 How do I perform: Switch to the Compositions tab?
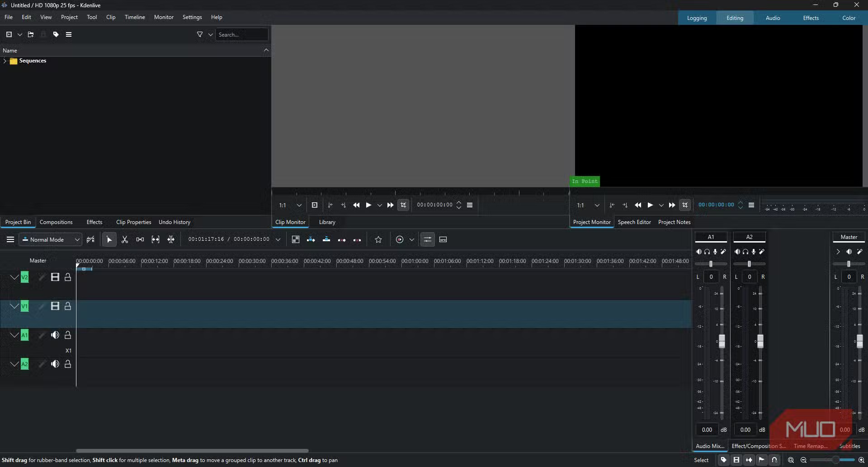click(56, 222)
